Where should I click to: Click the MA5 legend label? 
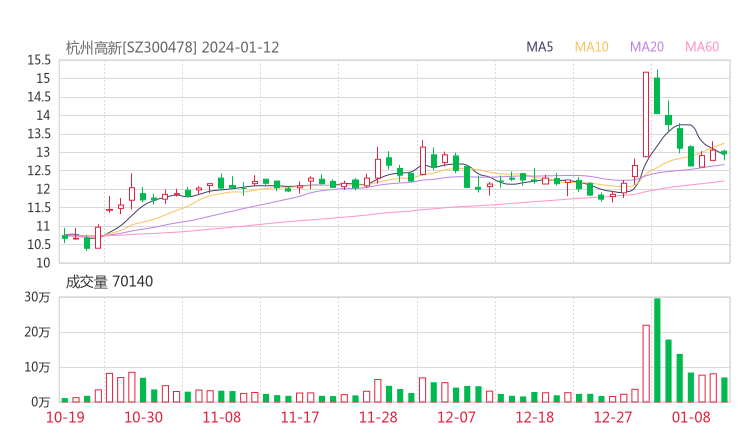pyautogui.click(x=539, y=47)
